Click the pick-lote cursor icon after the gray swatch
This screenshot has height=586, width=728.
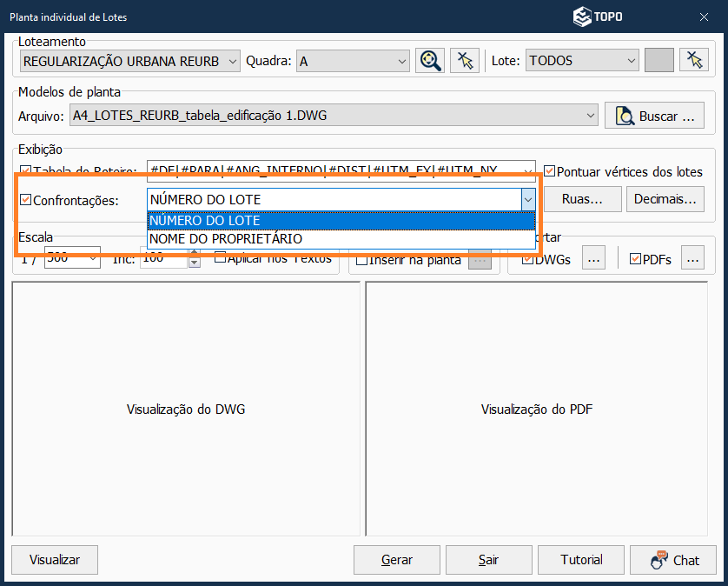[x=693, y=60]
